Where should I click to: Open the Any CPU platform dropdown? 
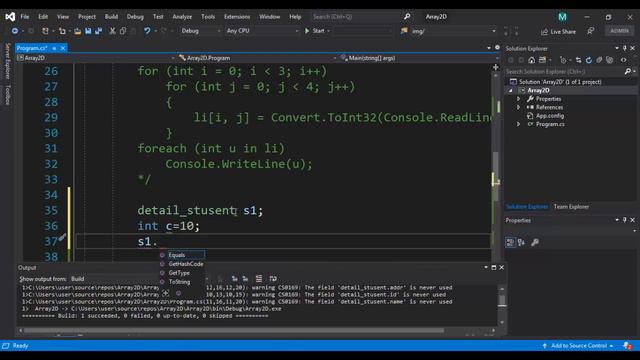click(x=262, y=31)
